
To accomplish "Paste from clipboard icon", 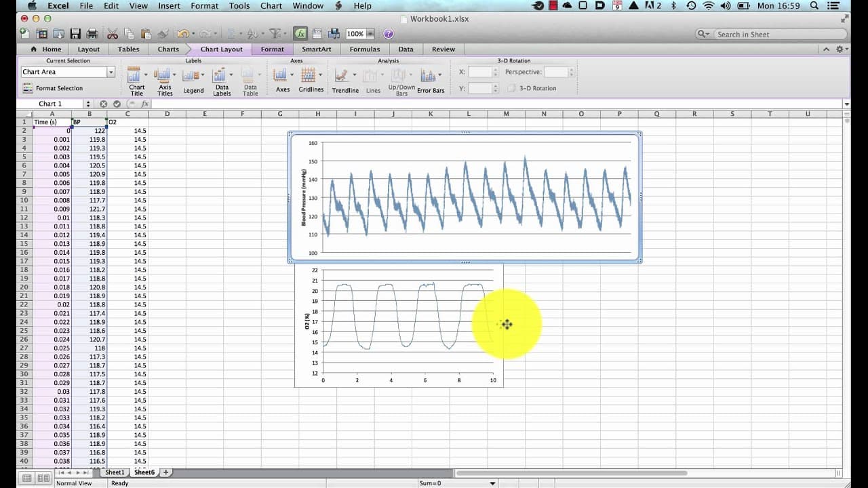I will pos(146,33).
